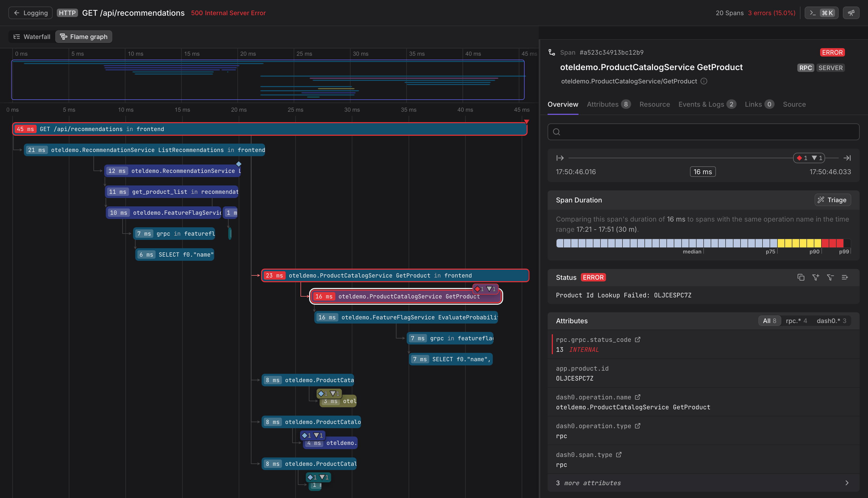Open the Resource tab
This screenshot has height=498, width=868.
pyautogui.click(x=654, y=104)
